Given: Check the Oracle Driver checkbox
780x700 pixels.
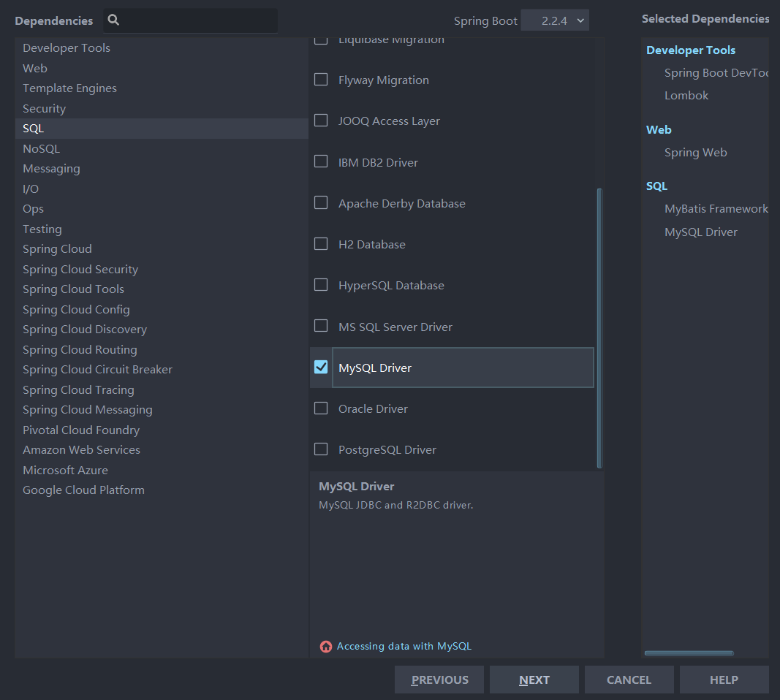Looking at the screenshot, I should tap(321, 408).
